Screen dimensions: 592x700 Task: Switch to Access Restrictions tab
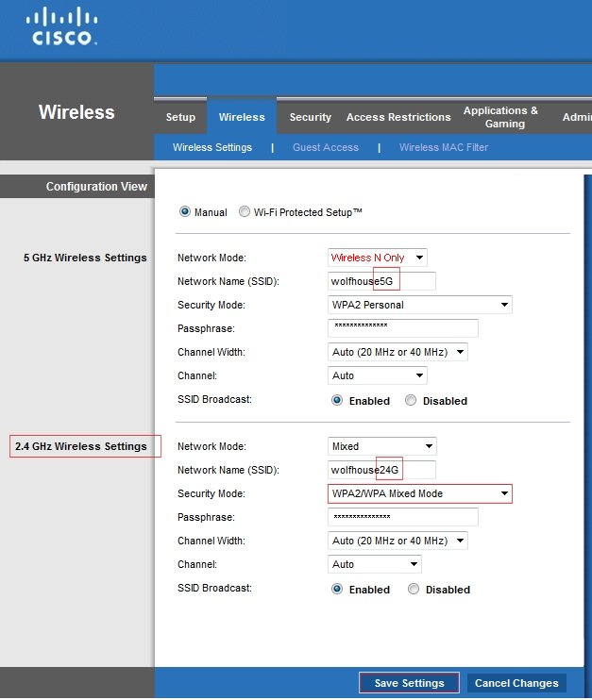(x=398, y=117)
